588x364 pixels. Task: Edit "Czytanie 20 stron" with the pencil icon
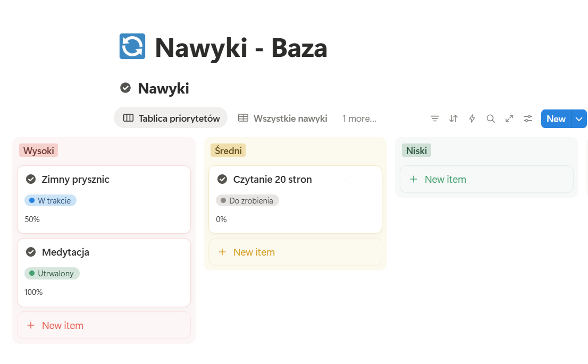click(348, 179)
